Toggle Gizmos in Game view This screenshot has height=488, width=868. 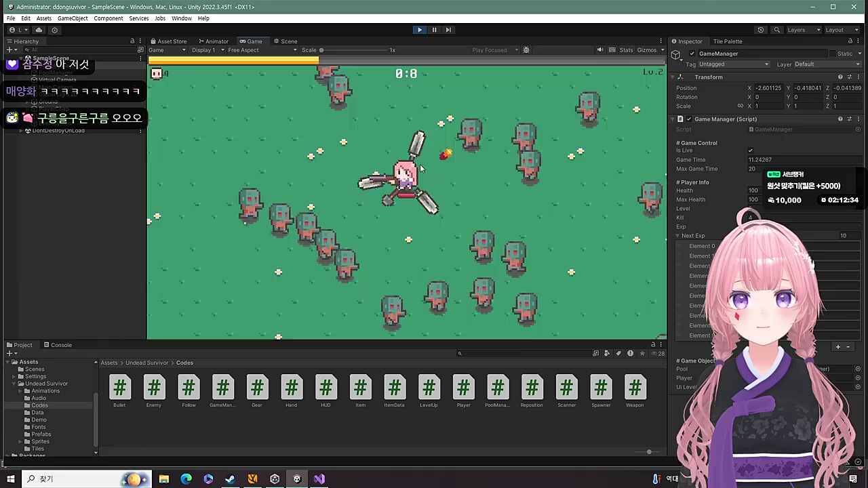click(646, 50)
